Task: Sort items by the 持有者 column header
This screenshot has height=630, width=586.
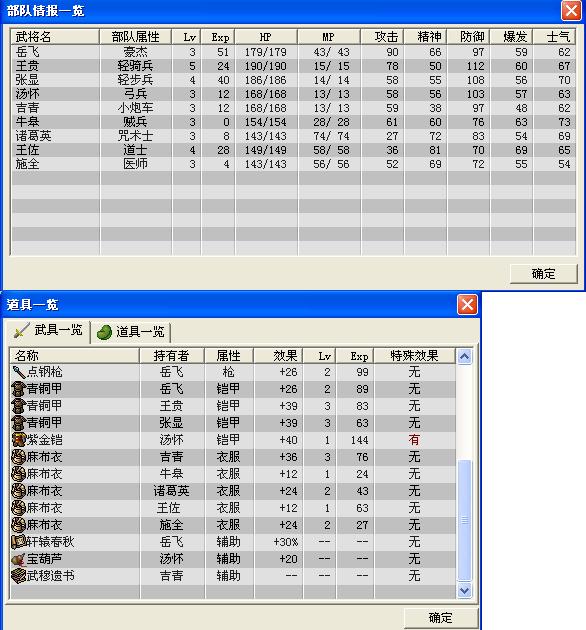Action: tap(172, 356)
